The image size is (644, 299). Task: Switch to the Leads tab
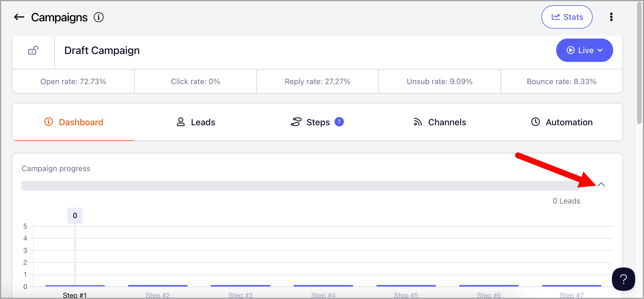coord(196,122)
